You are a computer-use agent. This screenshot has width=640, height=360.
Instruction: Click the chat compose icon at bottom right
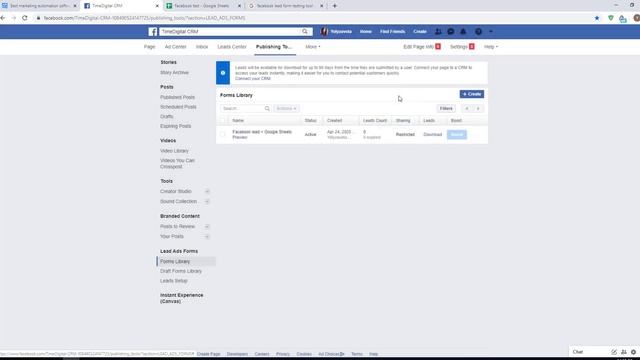[614, 352]
